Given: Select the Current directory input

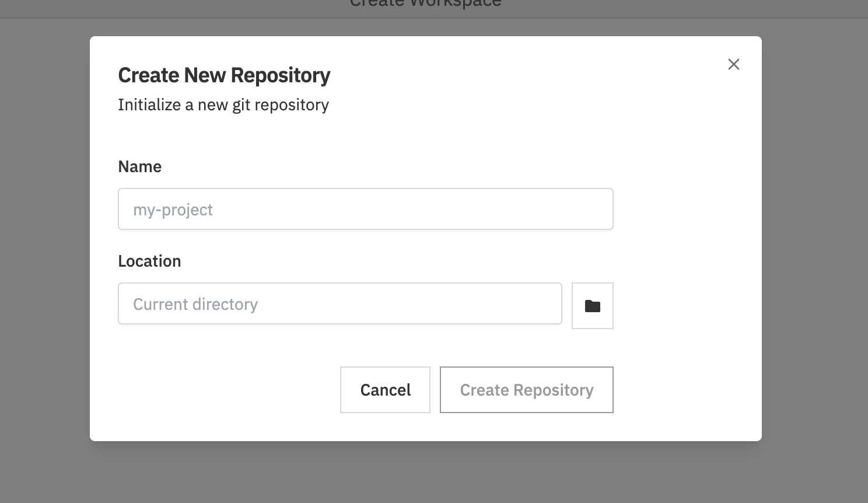Looking at the screenshot, I should [x=340, y=303].
